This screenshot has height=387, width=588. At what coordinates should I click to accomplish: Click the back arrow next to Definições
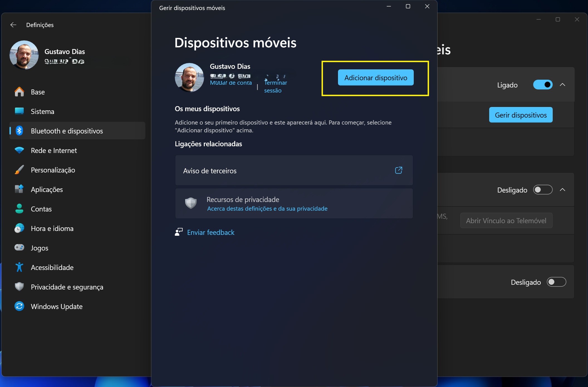point(13,25)
